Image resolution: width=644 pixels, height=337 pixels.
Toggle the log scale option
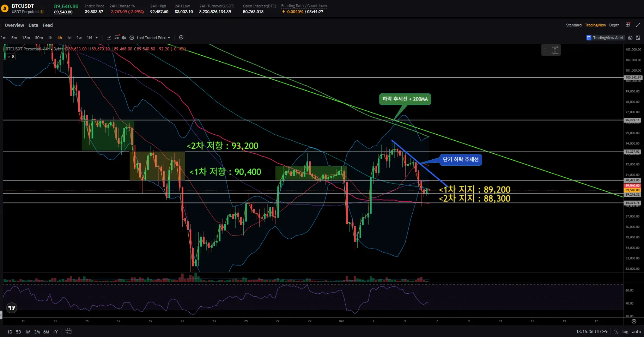tap(625, 332)
